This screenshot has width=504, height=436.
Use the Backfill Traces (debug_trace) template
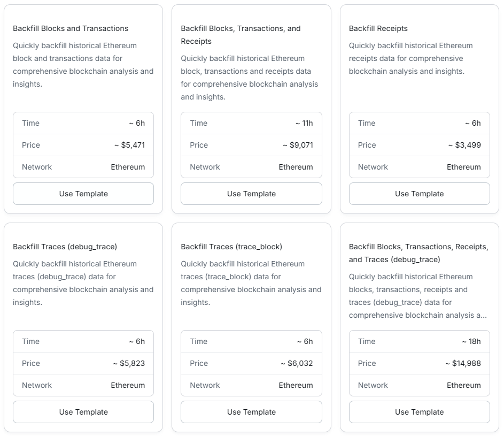83,412
